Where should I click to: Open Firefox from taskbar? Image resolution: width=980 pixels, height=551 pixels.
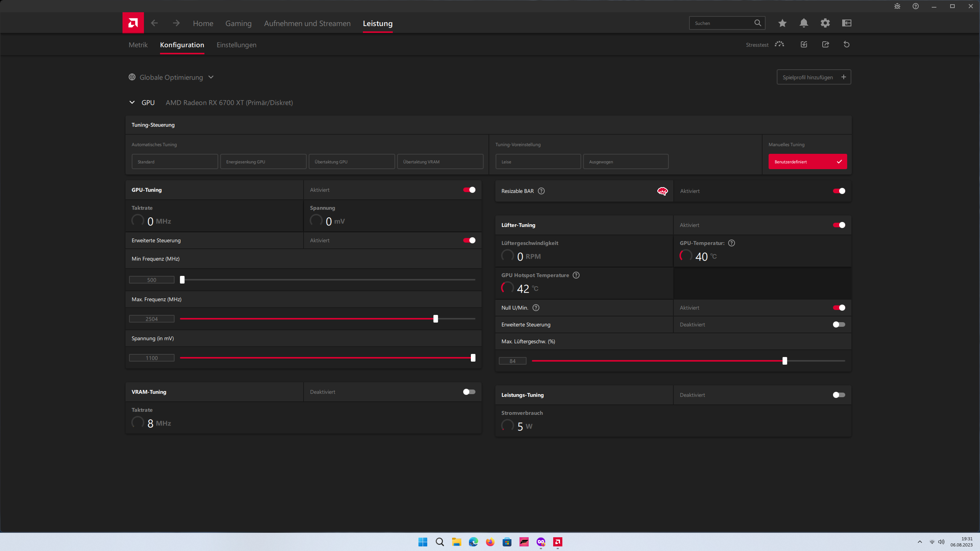[490, 542]
